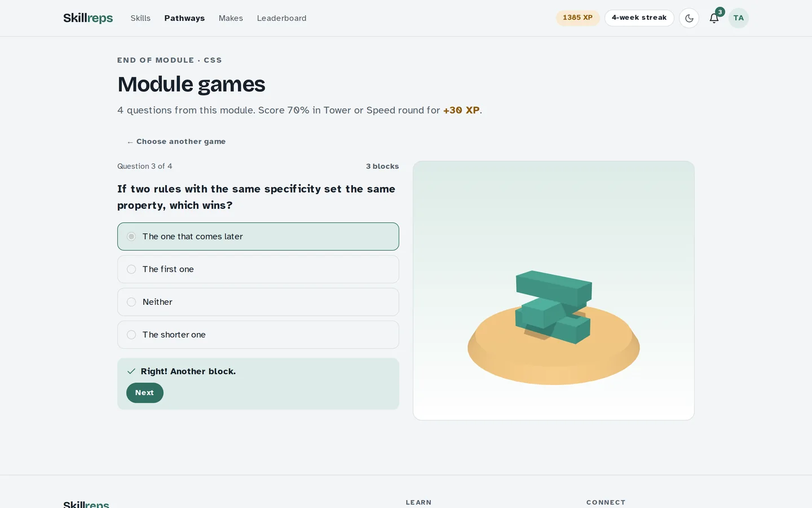Toggle dark mode with the moon icon
Image resolution: width=812 pixels, height=508 pixels.
[689, 18]
